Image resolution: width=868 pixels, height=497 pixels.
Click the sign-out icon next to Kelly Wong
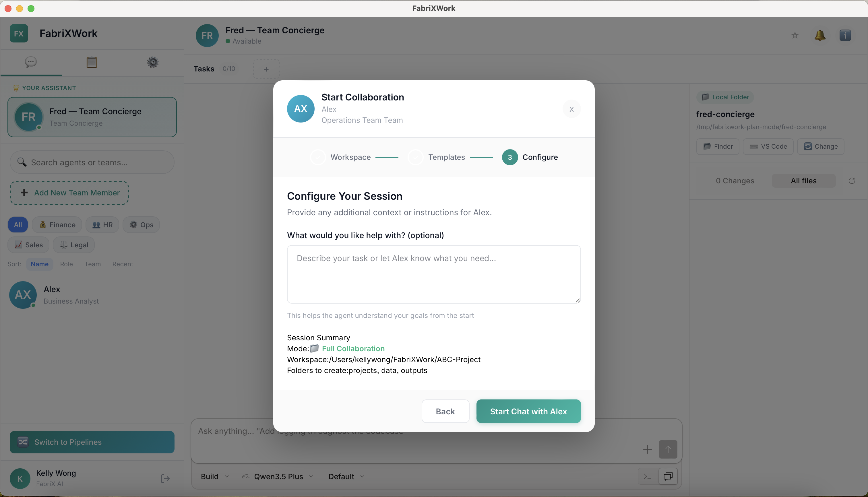point(165,478)
